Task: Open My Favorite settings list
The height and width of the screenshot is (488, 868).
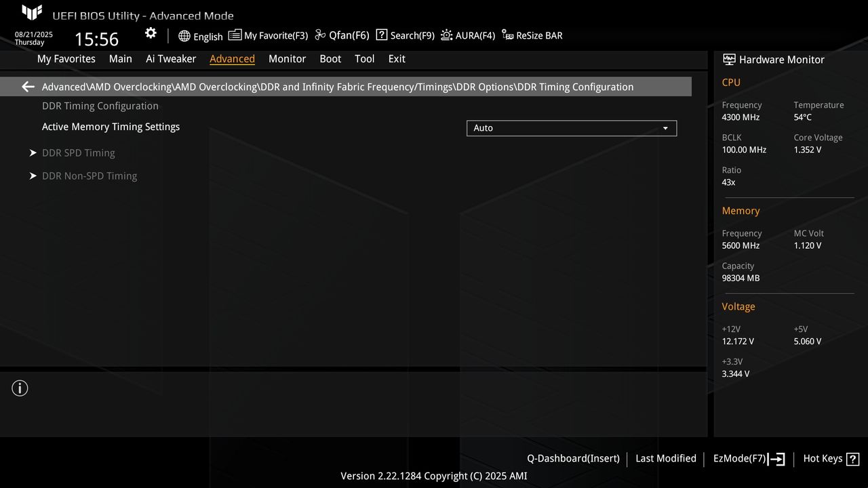Action: pyautogui.click(x=269, y=35)
